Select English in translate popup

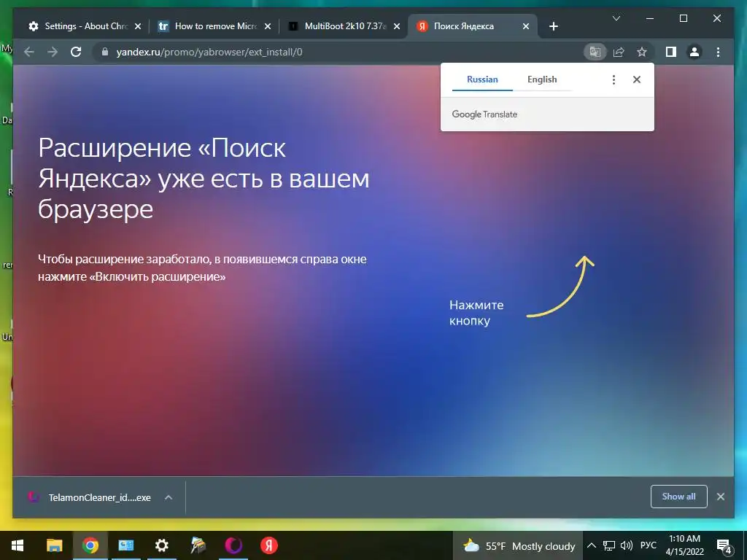click(x=542, y=79)
